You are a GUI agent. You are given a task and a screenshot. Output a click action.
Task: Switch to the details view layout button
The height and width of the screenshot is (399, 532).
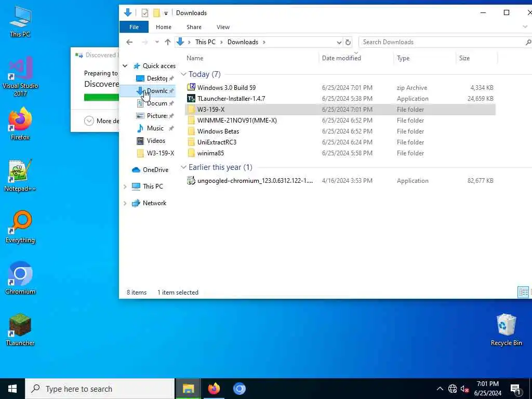tap(523, 292)
